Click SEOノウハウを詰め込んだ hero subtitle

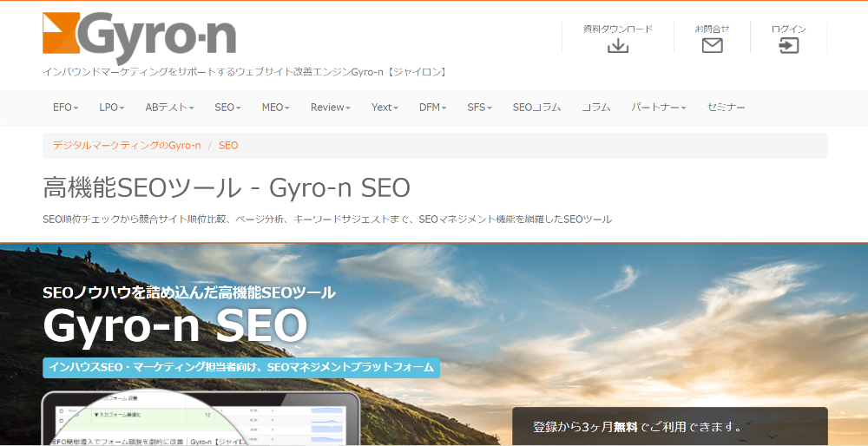click(x=188, y=292)
